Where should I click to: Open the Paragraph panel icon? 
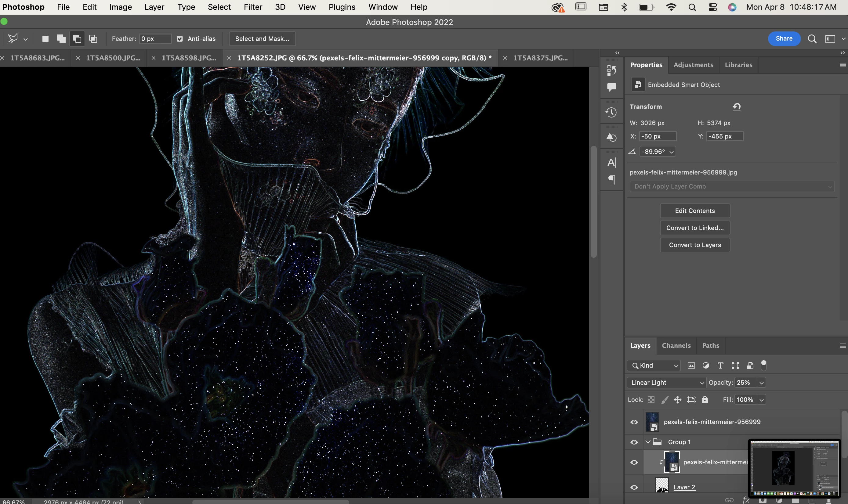(611, 180)
